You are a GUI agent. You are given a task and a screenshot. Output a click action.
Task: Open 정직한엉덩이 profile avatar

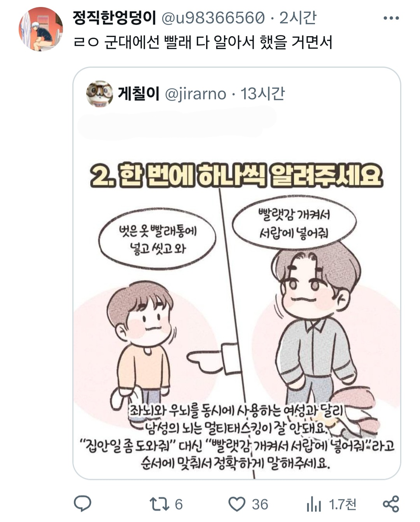(41, 29)
